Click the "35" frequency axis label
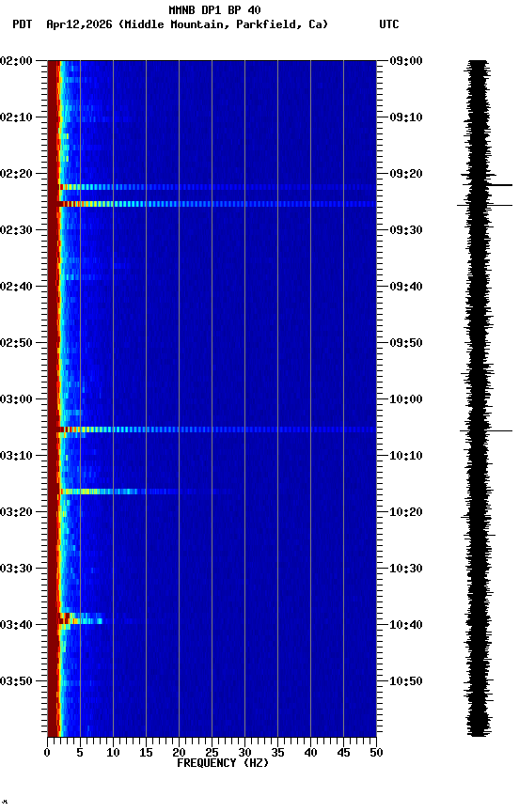Viewport: 519px width, 812px height. click(x=277, y=753)
